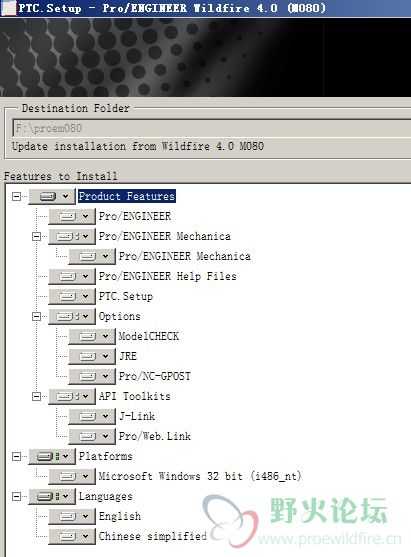Image resolution: width=411 pixels, height=557 pixels.
Task: Open install dropdown for Platforms
Action: pos(52,456)
